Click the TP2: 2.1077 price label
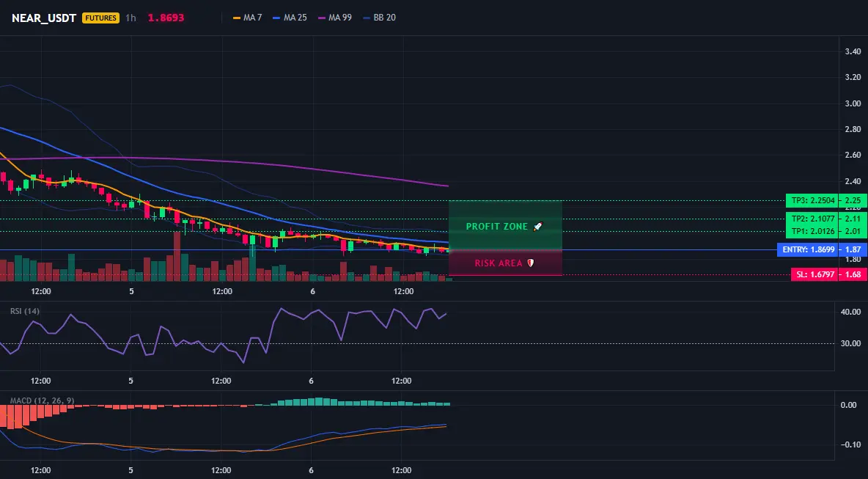This screenshot has height=479, width=868. tap(811, 219)
